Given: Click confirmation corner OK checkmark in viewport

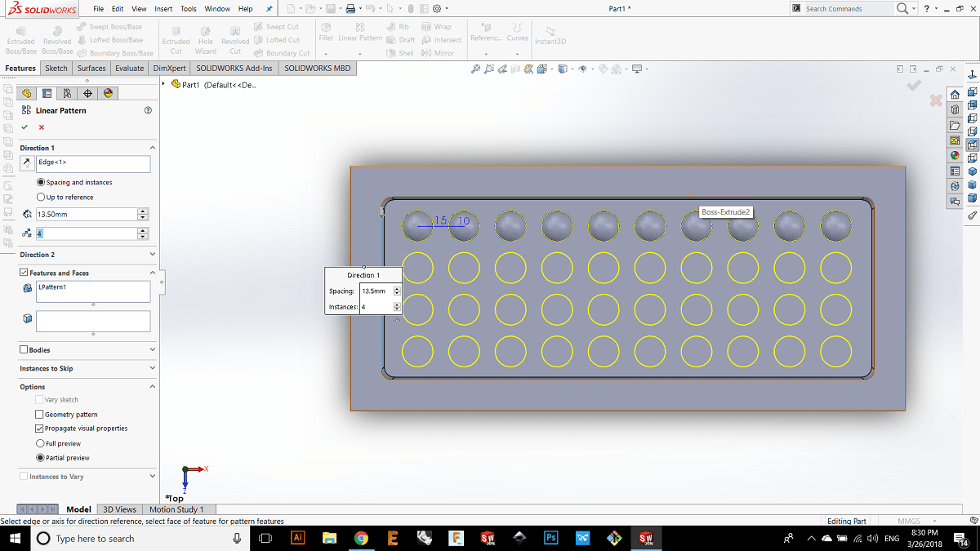Looking at the screenshot, I should click(914, 85).
